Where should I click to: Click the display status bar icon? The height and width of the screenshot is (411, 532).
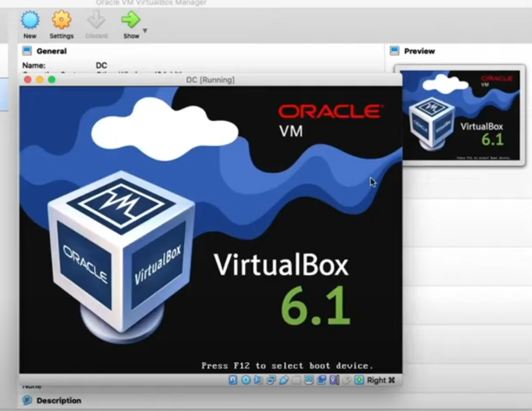tap(309, 380)
